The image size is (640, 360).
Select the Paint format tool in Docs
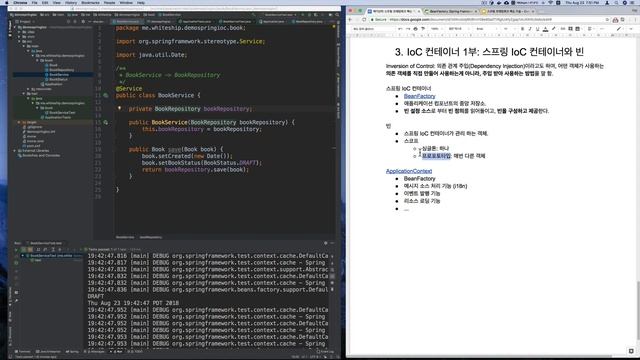(x=423, y=29)
